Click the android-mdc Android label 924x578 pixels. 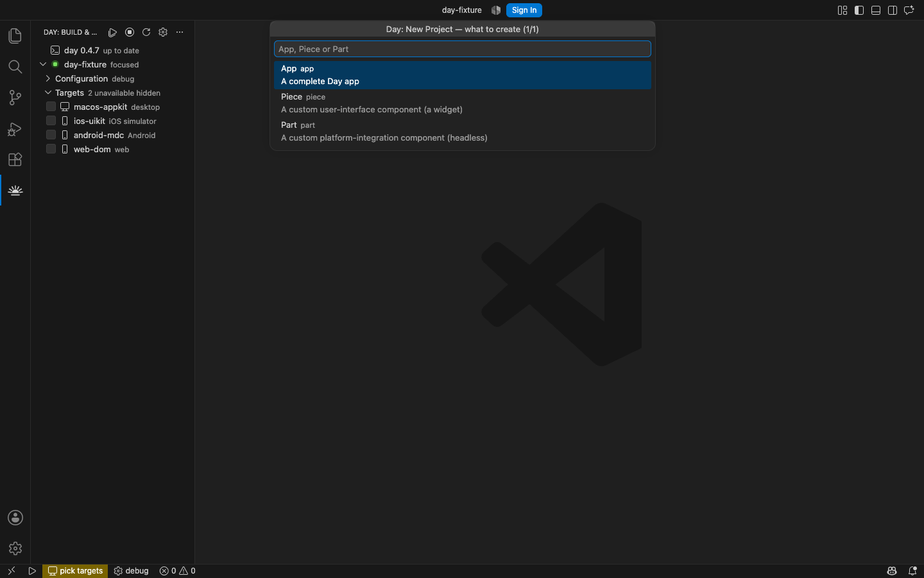[x=115, y=136]
